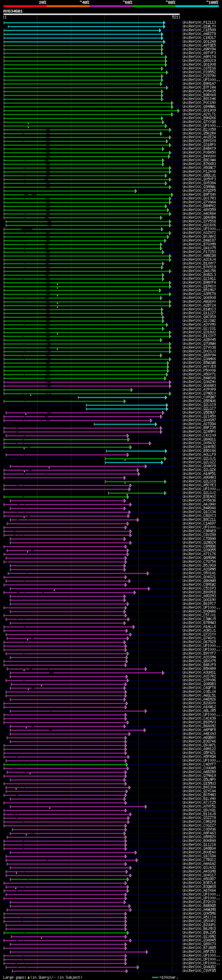
Task: Click the UniRef100_Q2LGI8 hit label
Action: [x=199, y=481]
